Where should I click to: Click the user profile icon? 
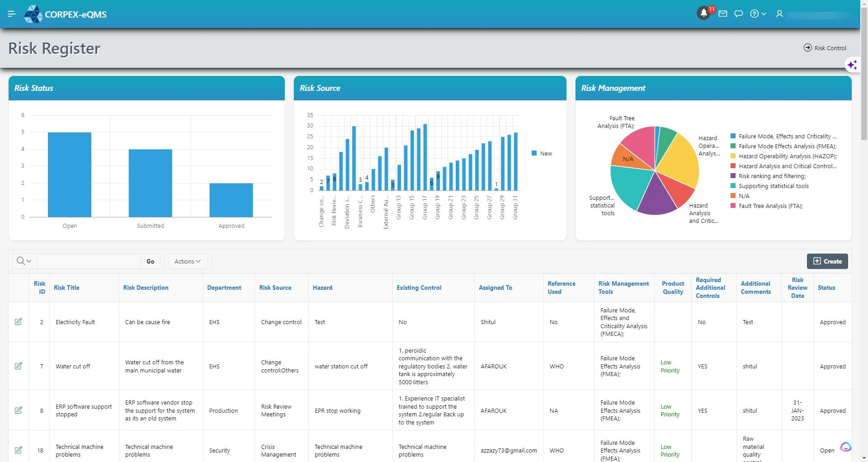point(779,14)
